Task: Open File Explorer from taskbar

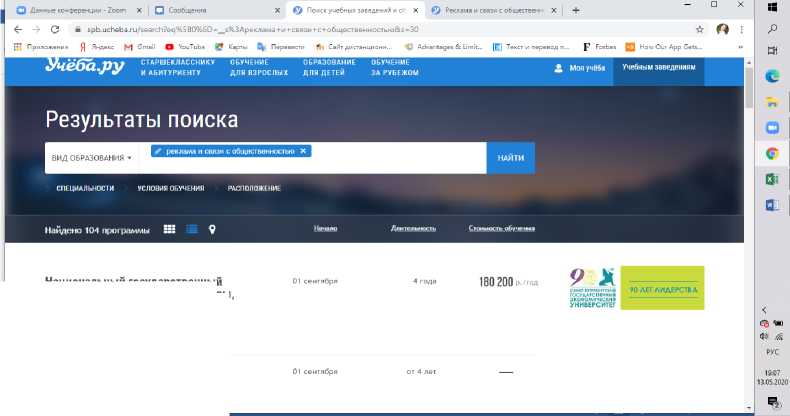Action: (772, 102)
